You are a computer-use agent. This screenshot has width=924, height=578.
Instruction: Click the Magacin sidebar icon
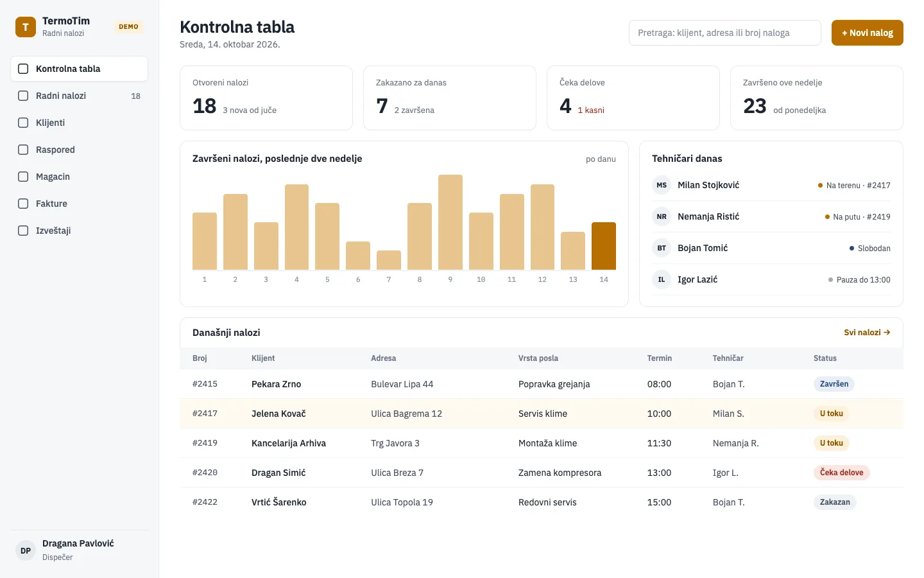pyautogui.click(x=23, y=177)
